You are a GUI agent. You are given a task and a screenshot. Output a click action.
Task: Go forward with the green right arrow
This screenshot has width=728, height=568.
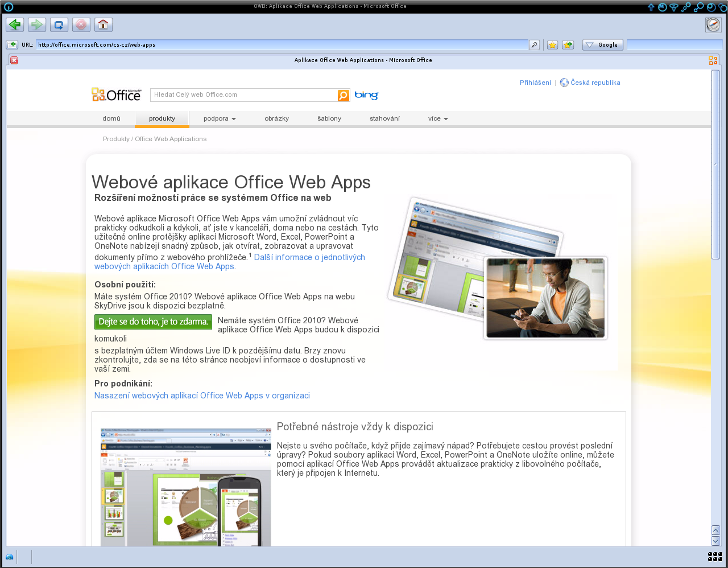pyautogui.click(x=37, y=24)
